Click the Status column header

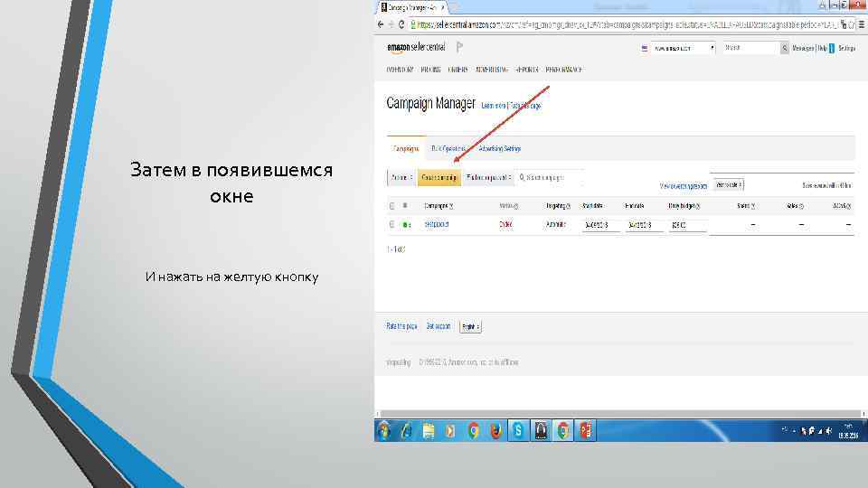click(x=508, y=206)
